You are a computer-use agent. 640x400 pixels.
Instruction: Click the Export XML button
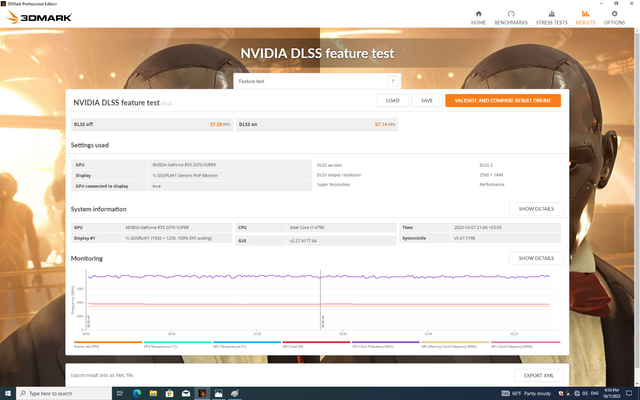[535, 375]
